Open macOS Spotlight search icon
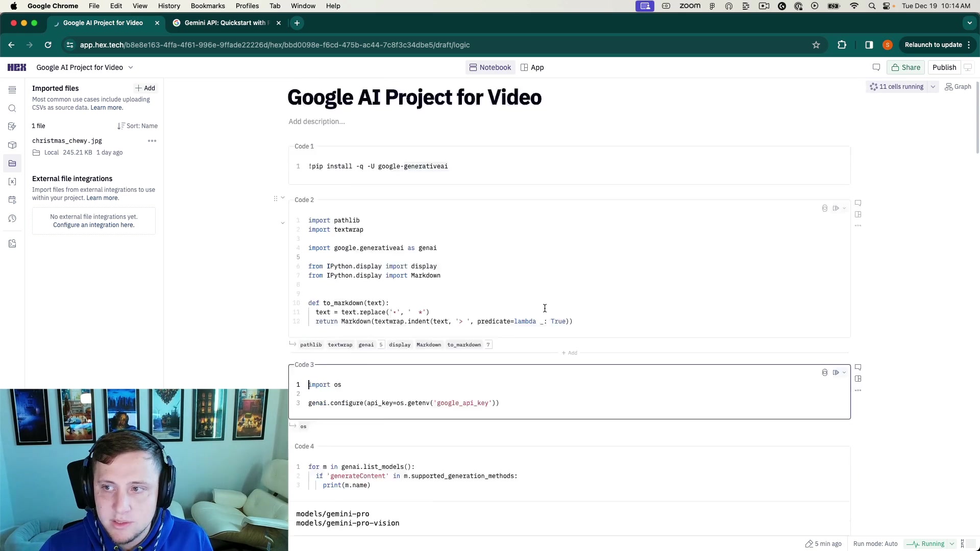 click(x=872, y=6)
